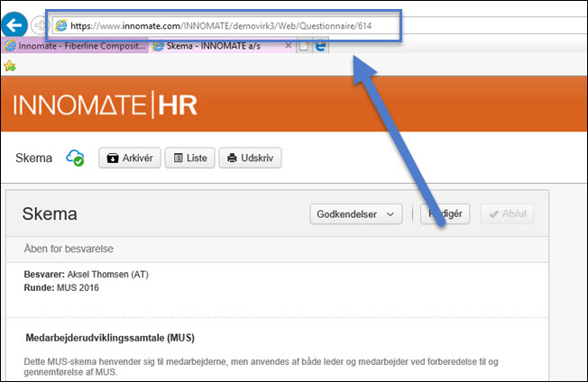Screen dimensions: 588x382
Task: Click the Skema page heading
Action: click(50, 214)
